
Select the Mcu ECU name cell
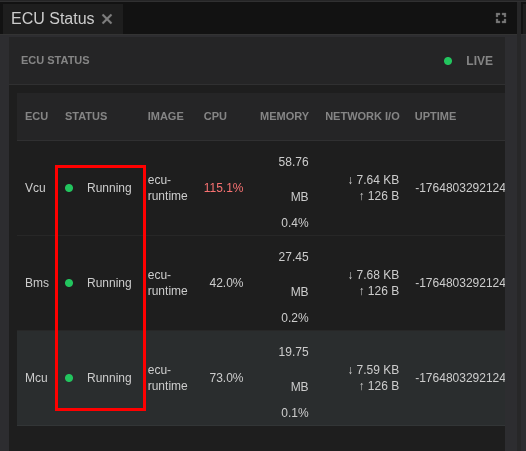[36, 378]
